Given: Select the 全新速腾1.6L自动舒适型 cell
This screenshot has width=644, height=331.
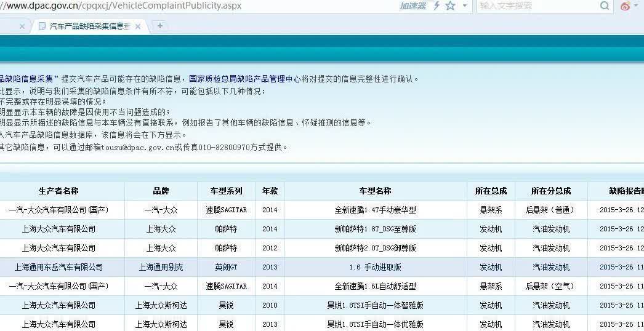Looking at the screenshot, I should pos(376,286).
